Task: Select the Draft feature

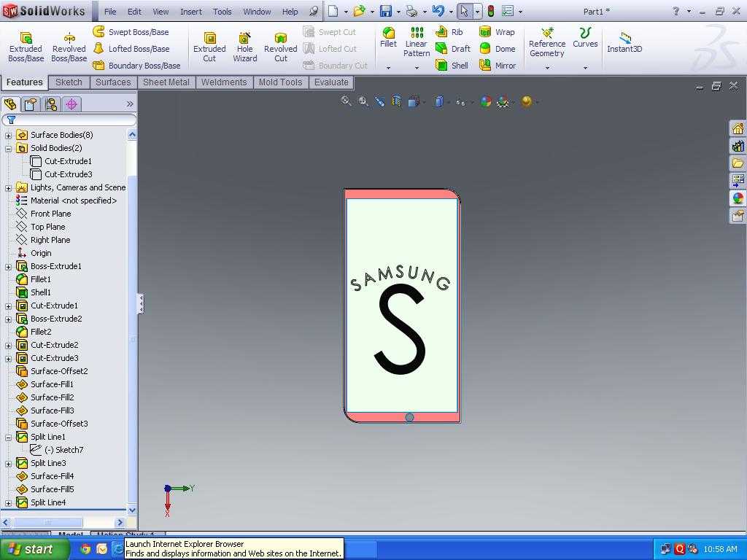Action: click(453, 49)
